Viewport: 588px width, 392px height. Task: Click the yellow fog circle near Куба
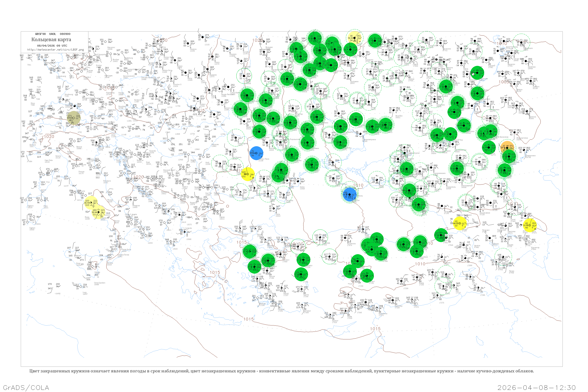click(530, 225)
